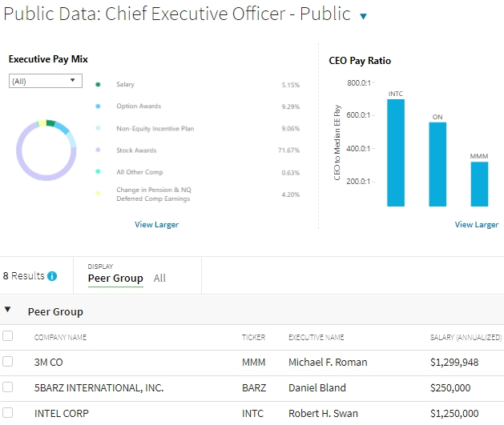Viewport: 504px width, 425px height.
Task: Collapse the Peer Group section
Action: (8, 310)
